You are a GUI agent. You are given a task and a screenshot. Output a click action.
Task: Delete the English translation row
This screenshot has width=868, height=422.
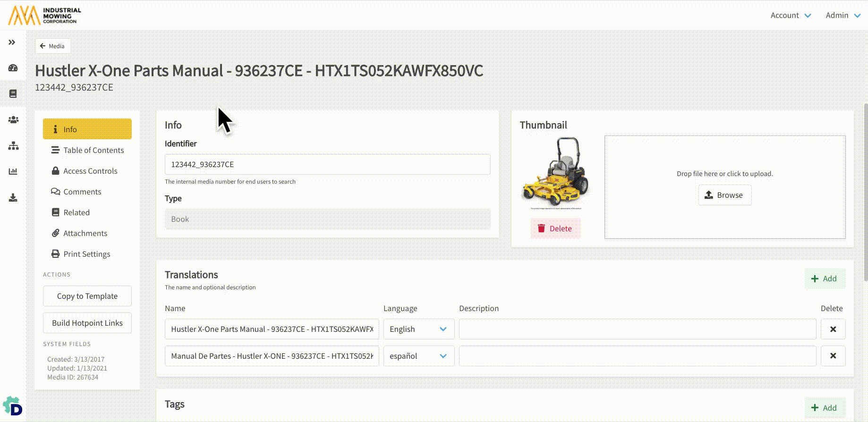point(833,329)
